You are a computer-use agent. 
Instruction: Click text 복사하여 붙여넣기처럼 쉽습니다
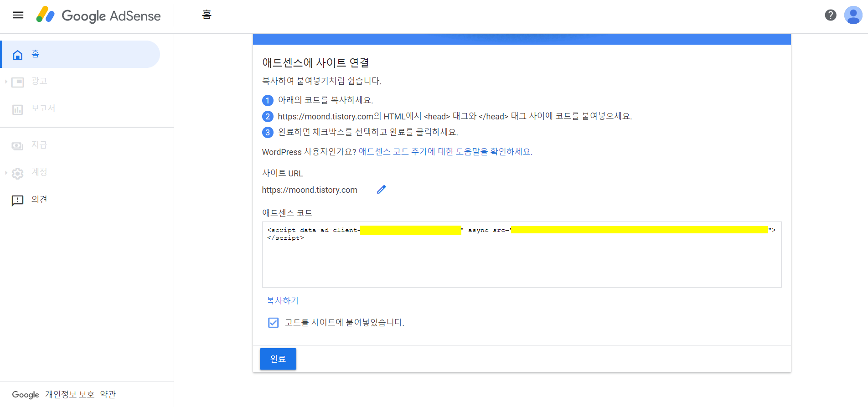click(321, 81)
